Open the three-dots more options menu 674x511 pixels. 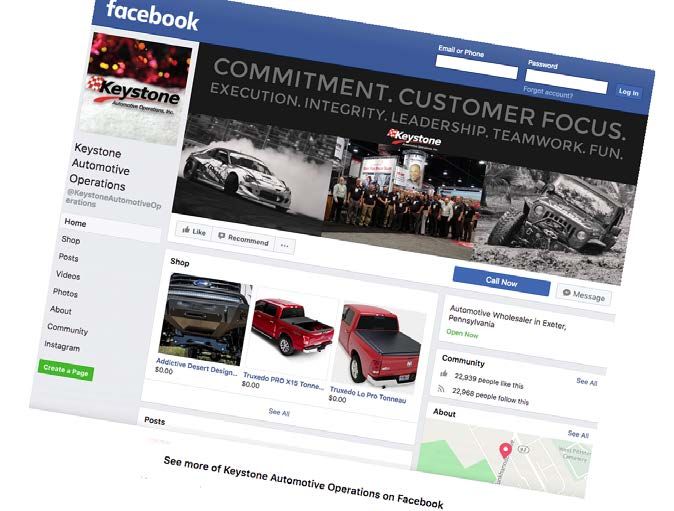click(x=285, y=246)
